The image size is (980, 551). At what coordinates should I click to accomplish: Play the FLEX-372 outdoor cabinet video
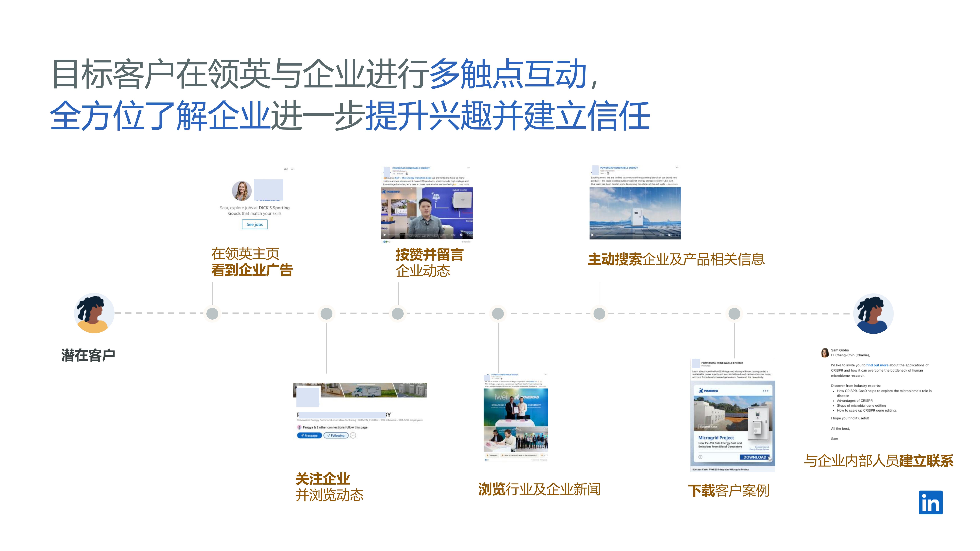[x=592, y=235]
